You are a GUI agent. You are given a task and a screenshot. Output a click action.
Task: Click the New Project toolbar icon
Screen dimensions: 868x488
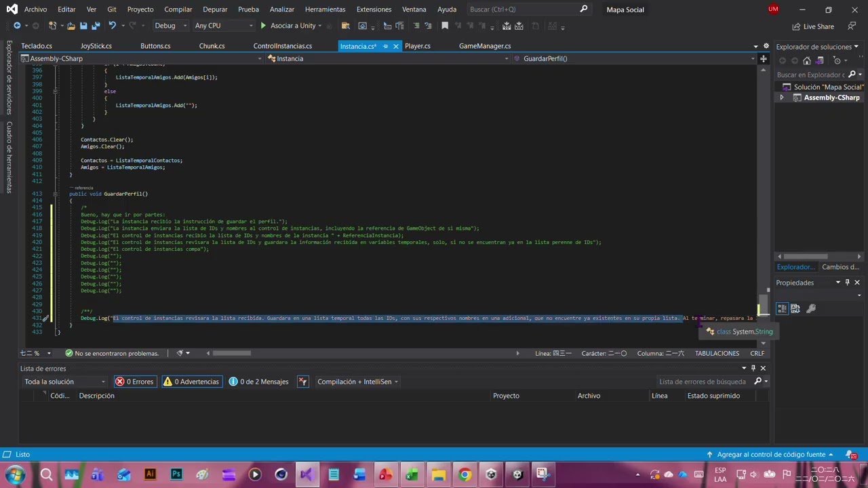[52, 26]
